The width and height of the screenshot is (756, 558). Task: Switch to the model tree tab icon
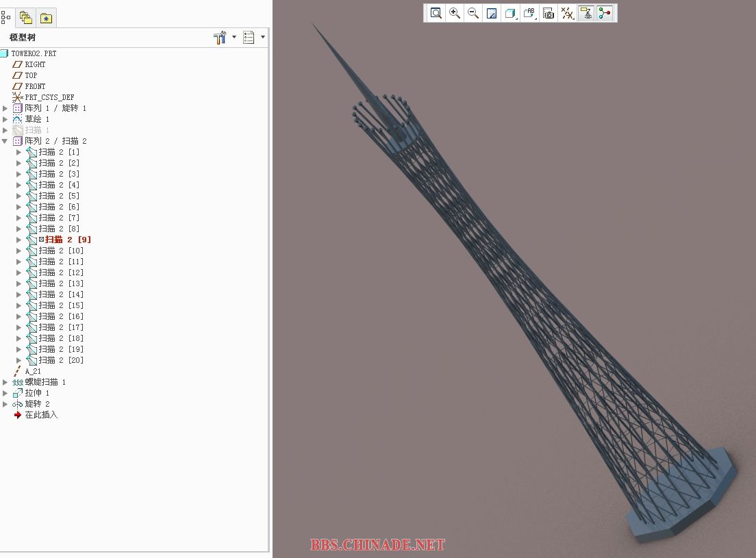point(5,18)
